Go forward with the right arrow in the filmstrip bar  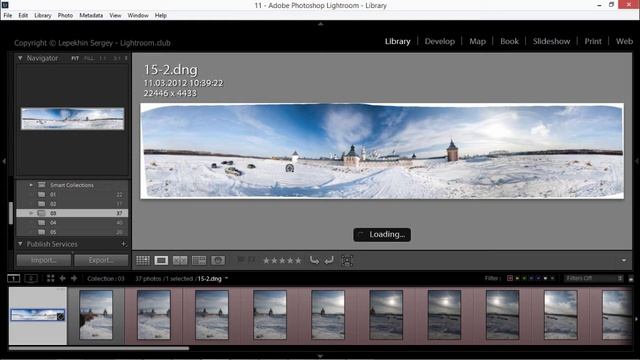(74, 278)
